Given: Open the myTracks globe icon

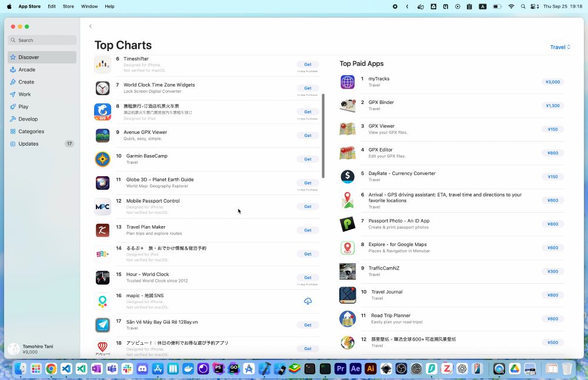Looking at the screenshot, I should 348,82.
